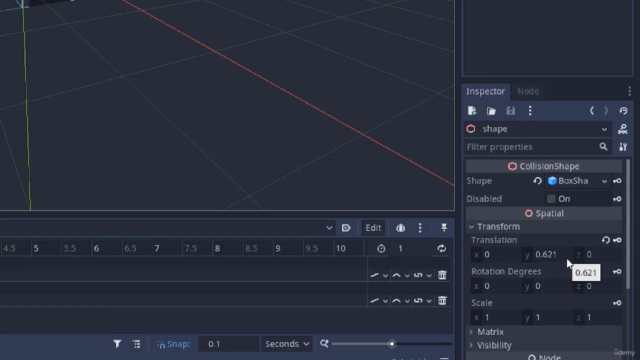Click the Edit button in animation panel

coord(373,228)
